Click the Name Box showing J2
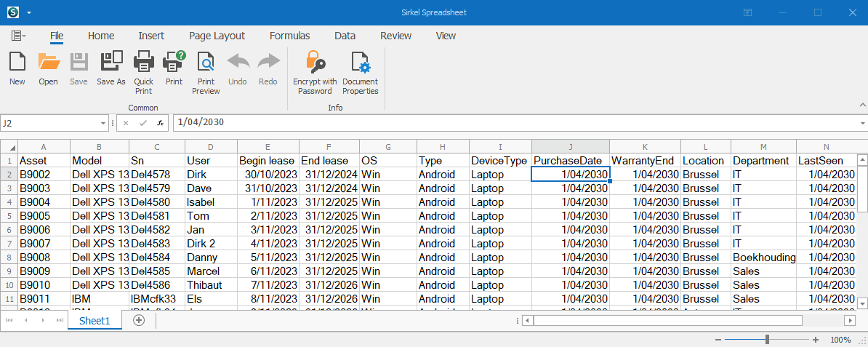 (50, 123)
